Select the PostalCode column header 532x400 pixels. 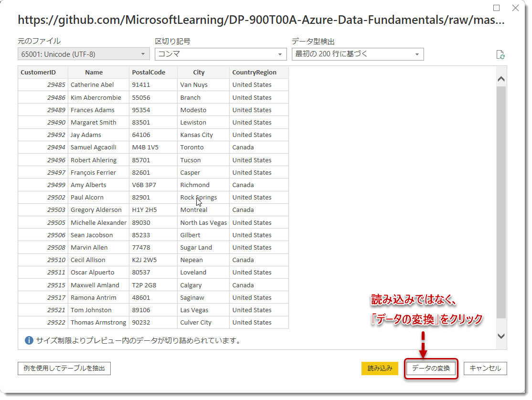pos(153,72)
